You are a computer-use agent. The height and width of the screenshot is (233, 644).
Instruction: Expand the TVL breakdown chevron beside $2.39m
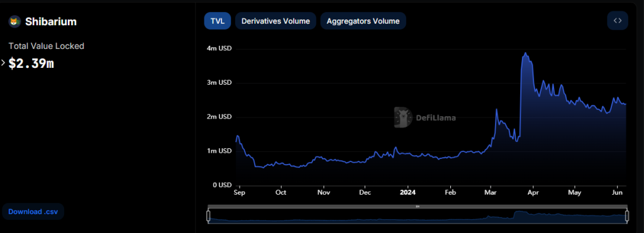pyautogui.click(x=3, y=63)
